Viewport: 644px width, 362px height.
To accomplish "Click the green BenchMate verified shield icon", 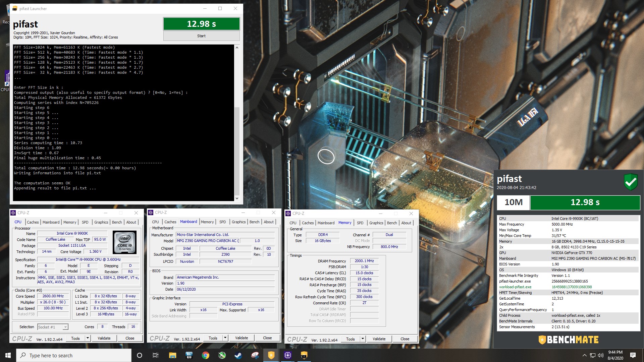I will point(631,182).
